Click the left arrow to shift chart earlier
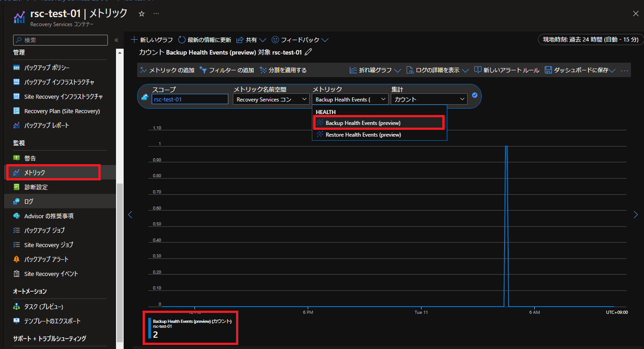Screen dimensions: 644x349 point(130,215)
